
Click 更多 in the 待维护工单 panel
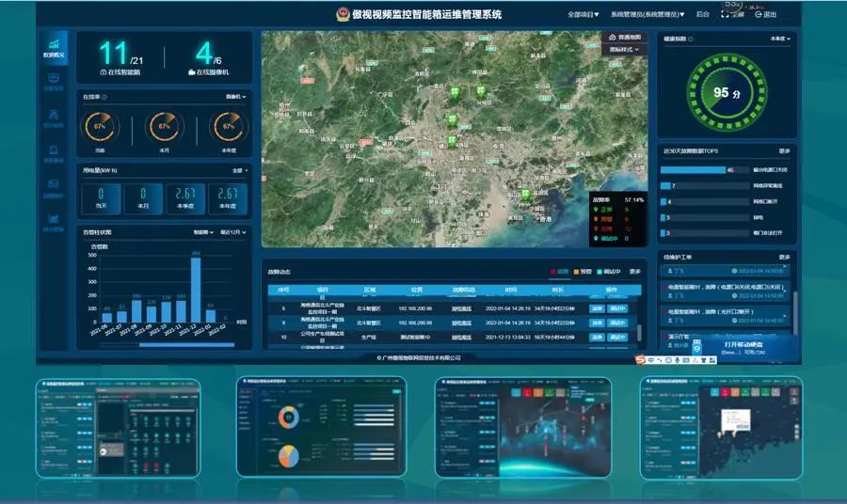[784, 258]
